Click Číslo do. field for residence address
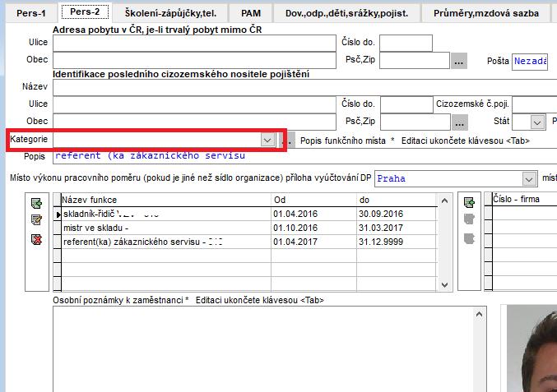Screen dimensions: 557x392 pos(406,43)
